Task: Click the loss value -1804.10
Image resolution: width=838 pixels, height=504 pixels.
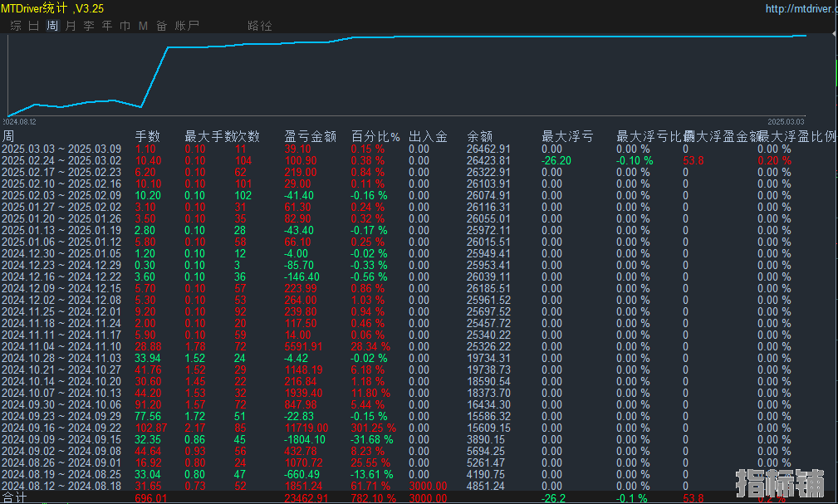Action: click(305, 440)
